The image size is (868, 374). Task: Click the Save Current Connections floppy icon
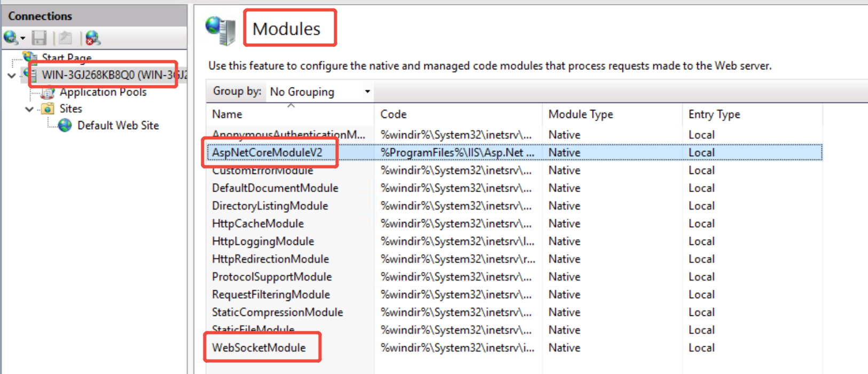tap(39, 38)
